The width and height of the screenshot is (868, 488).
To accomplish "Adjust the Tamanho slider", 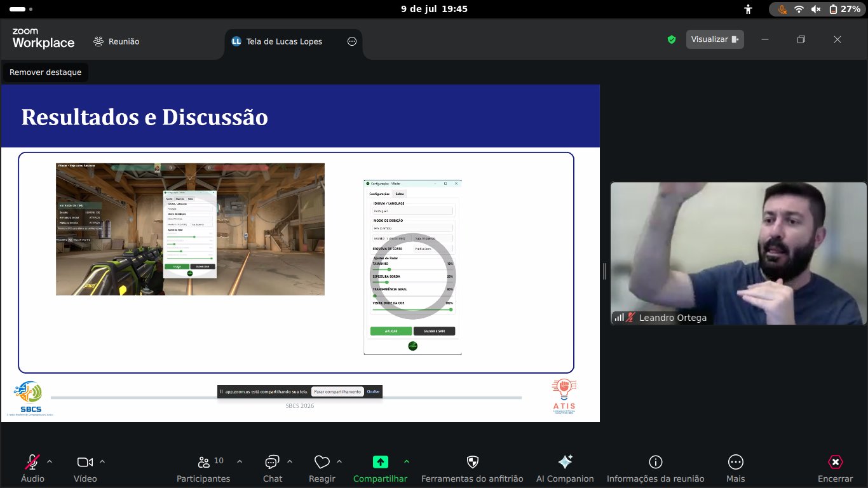I will pyautogui.click(x=412, y=269).
